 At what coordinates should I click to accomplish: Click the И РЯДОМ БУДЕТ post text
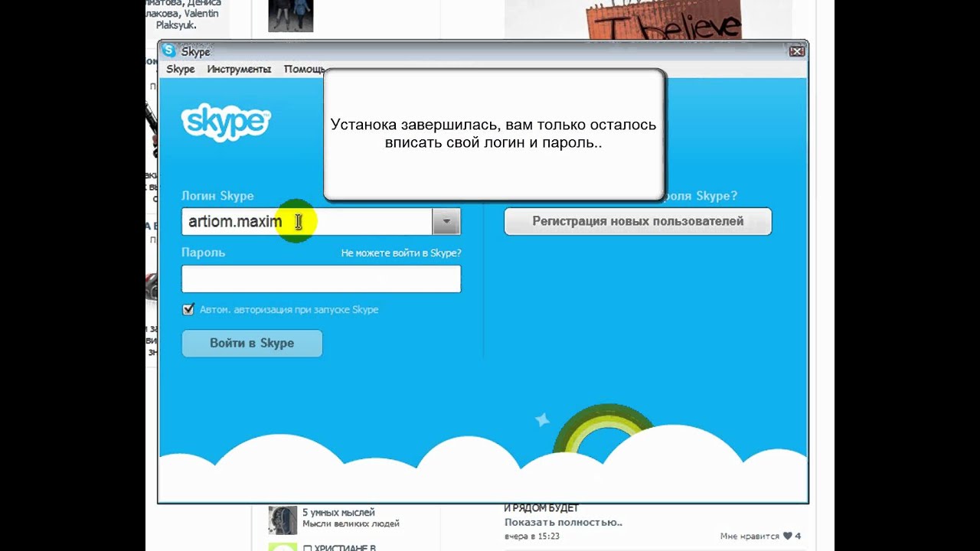(x=541, y=508)
